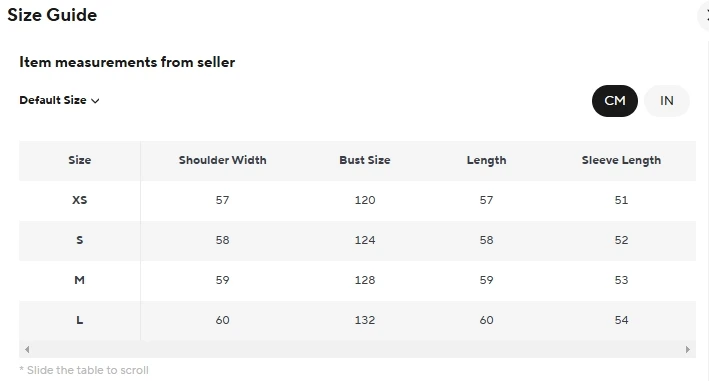Select the L size row label

[80, 320]
